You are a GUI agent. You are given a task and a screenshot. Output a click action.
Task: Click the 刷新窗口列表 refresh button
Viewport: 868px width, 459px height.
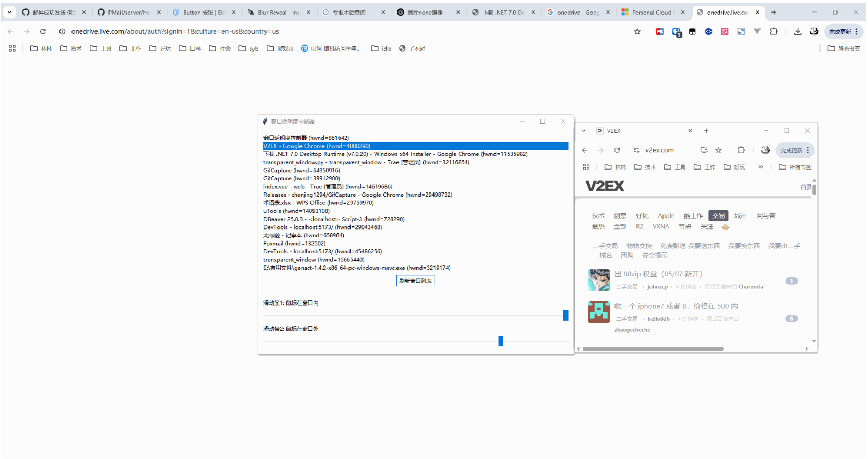pos(415,281)
